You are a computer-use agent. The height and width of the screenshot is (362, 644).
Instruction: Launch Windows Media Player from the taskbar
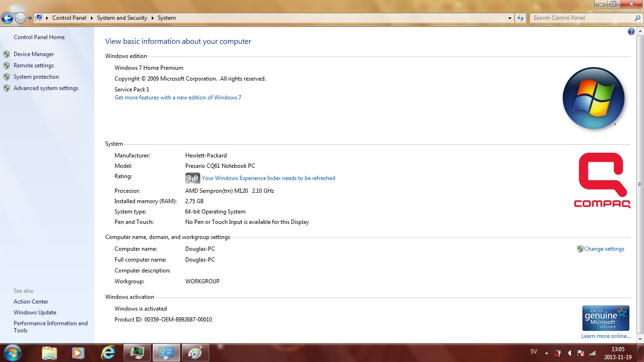click(x=78, y=353)
